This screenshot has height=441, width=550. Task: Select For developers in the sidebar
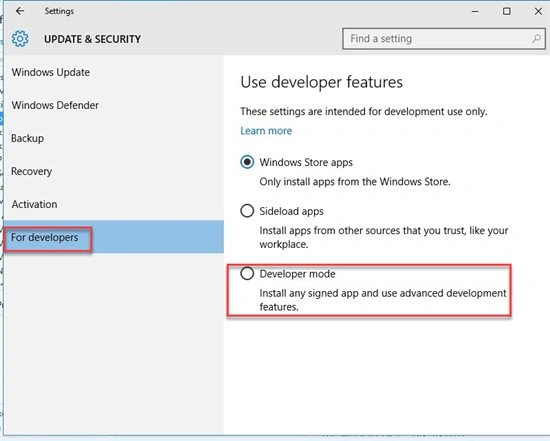114,237
